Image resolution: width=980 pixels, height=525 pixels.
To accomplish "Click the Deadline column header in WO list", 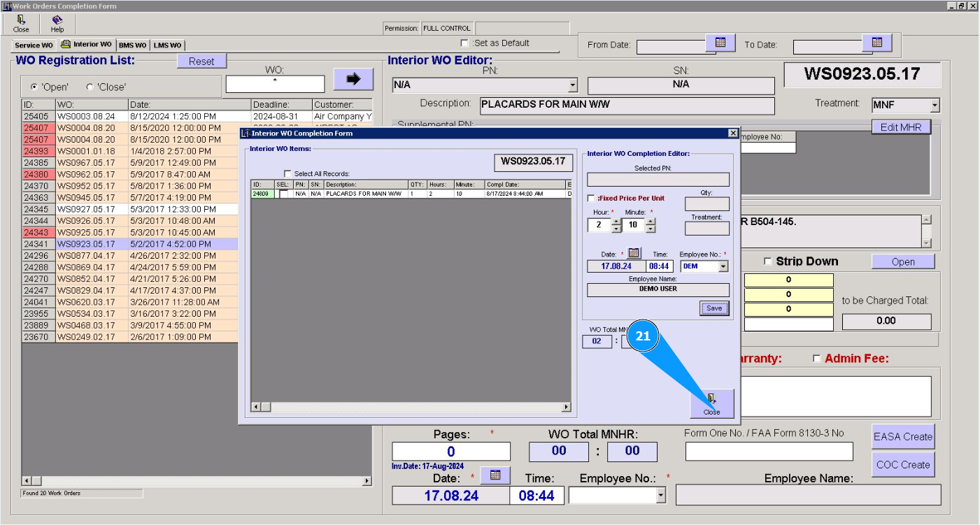I will point(281,105).
